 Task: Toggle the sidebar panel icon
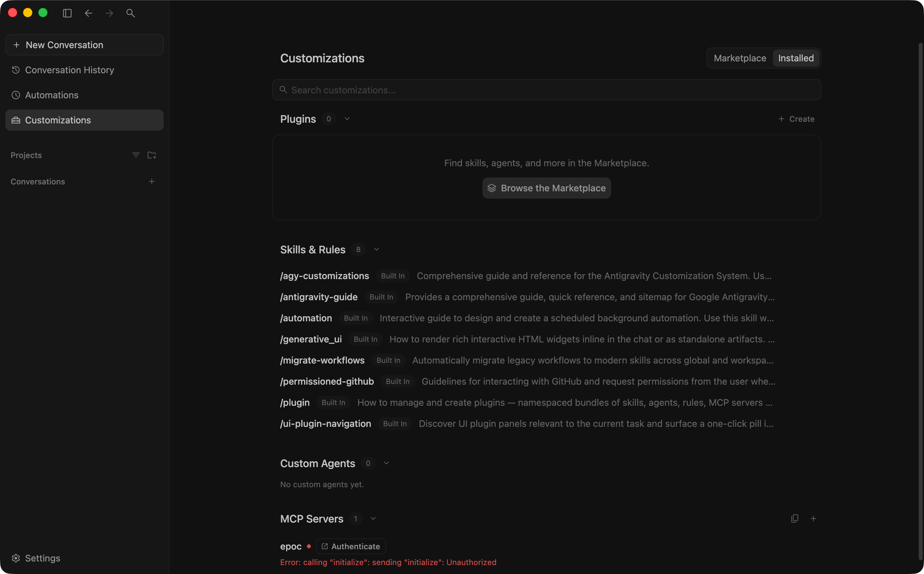tap(67, 13)
